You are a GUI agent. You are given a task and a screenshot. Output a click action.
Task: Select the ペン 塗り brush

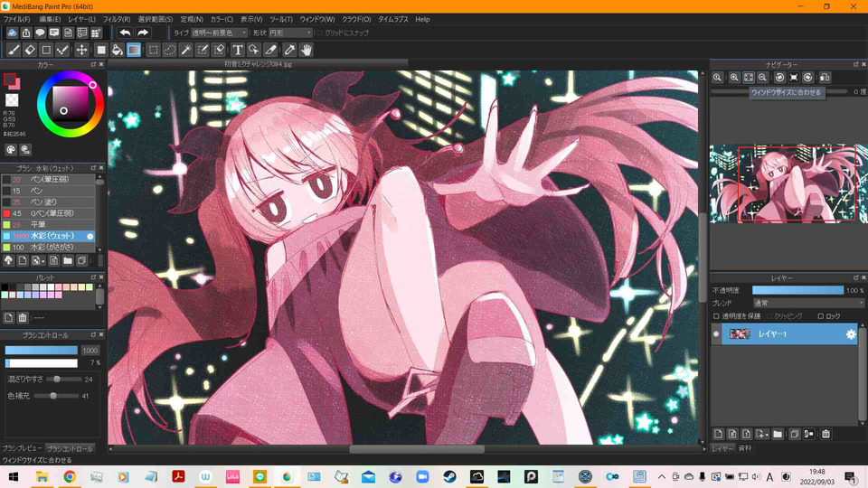tap(48, 202)
